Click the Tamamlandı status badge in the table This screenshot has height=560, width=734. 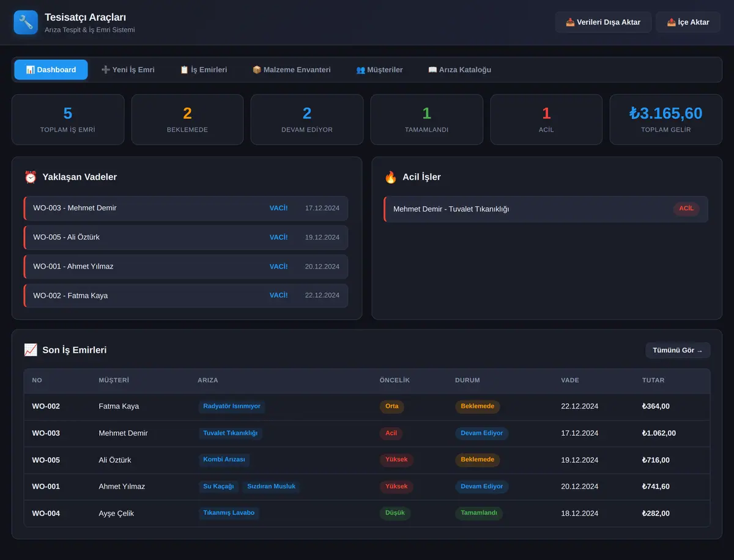pos(479,514)
